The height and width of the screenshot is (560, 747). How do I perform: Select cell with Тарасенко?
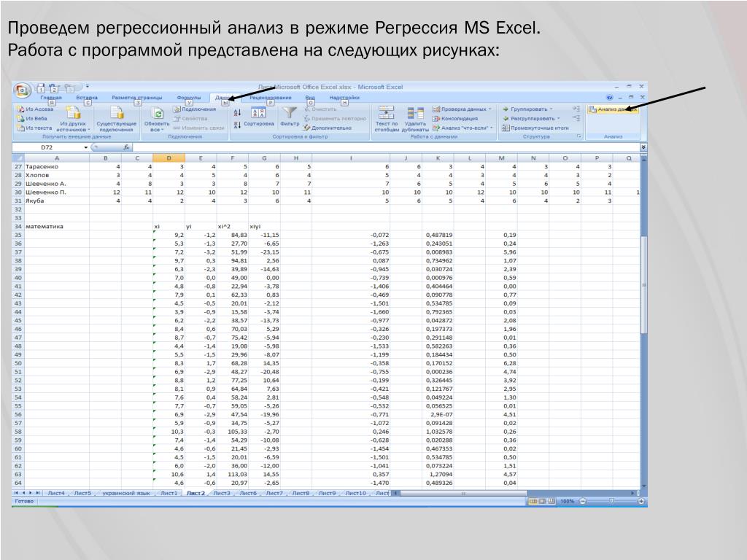57,167
